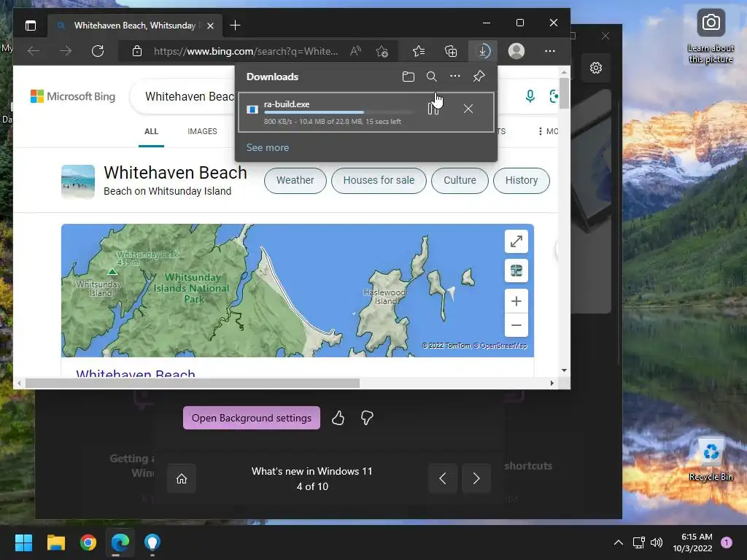Image resolution: width=747 pixels, height=560 pixels.
Task: Open the Tips app taskbar icon
Action: [152, 542]
